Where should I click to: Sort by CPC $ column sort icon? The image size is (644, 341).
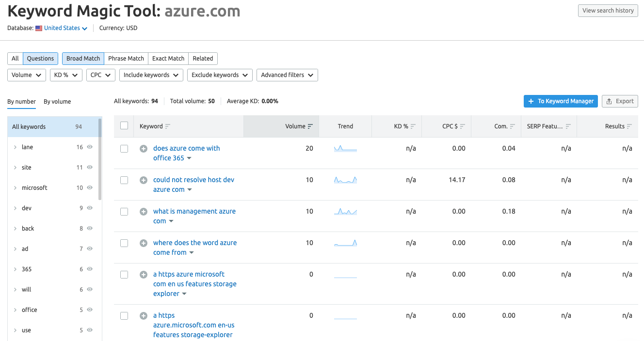click(x=463, y=126)
